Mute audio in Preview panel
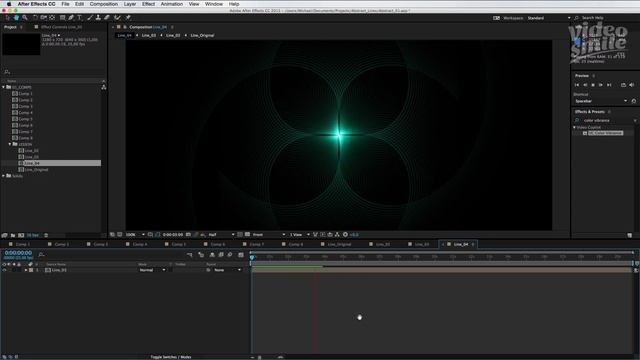 (631, 85)
